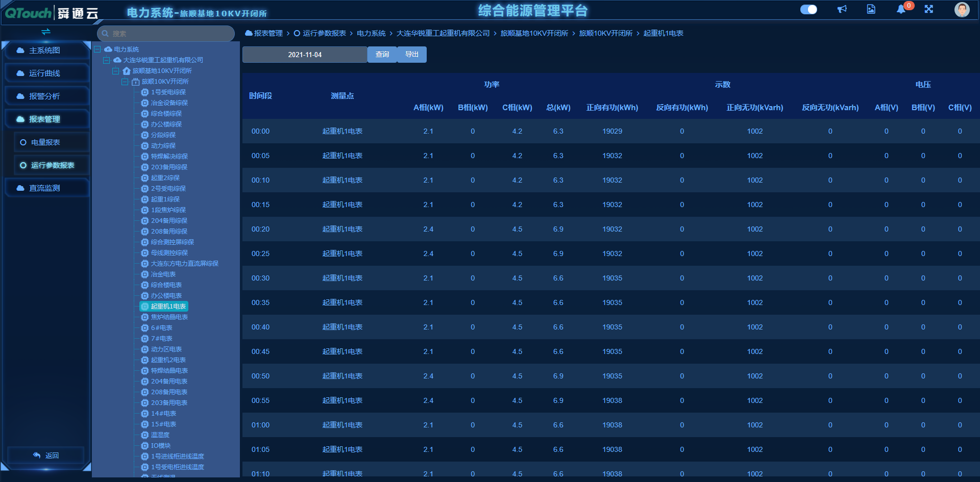Select the 运行参数报表 radio option
This screenshot has width=980, height=482.
23,165
